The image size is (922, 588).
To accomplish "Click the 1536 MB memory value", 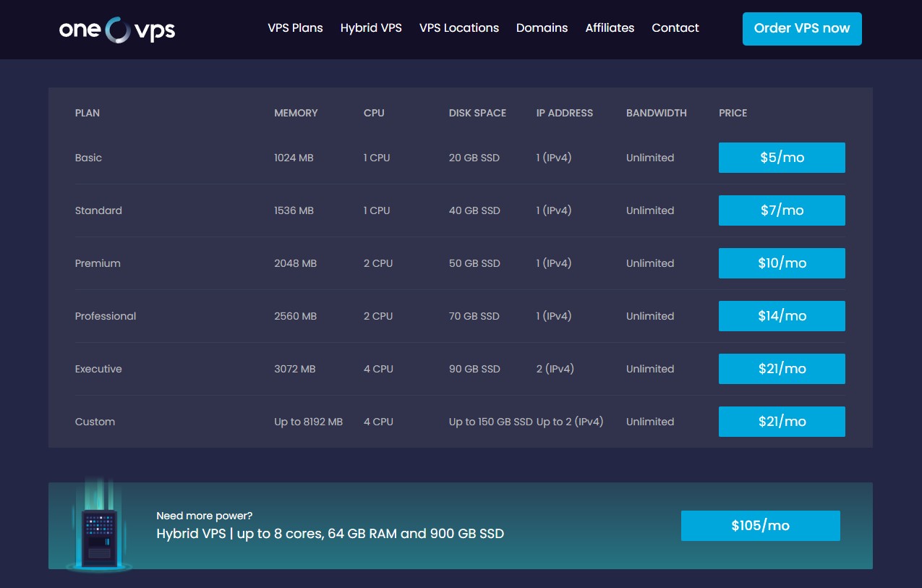I will tap(294, 210).
